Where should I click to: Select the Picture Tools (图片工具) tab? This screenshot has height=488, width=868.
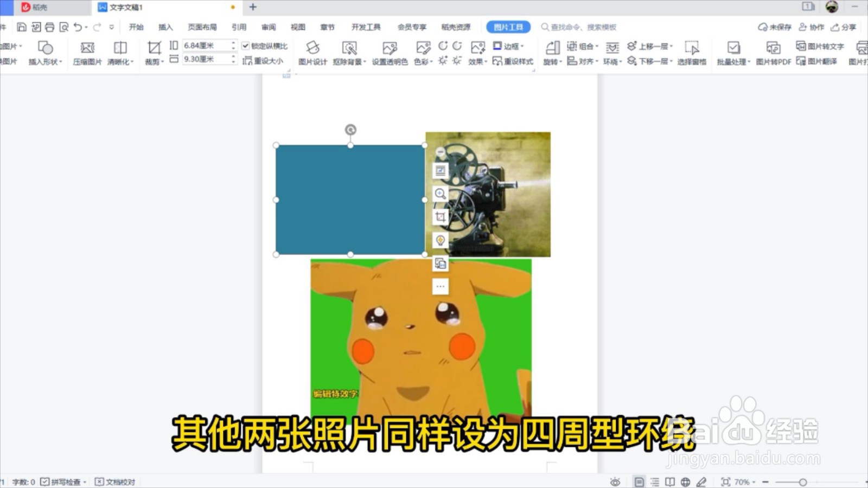coord(508,27)
